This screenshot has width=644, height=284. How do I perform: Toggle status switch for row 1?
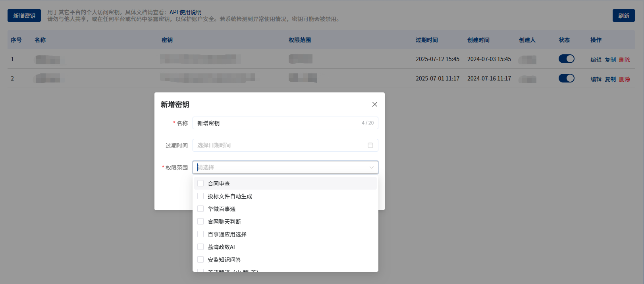click(x=566, y=59)
